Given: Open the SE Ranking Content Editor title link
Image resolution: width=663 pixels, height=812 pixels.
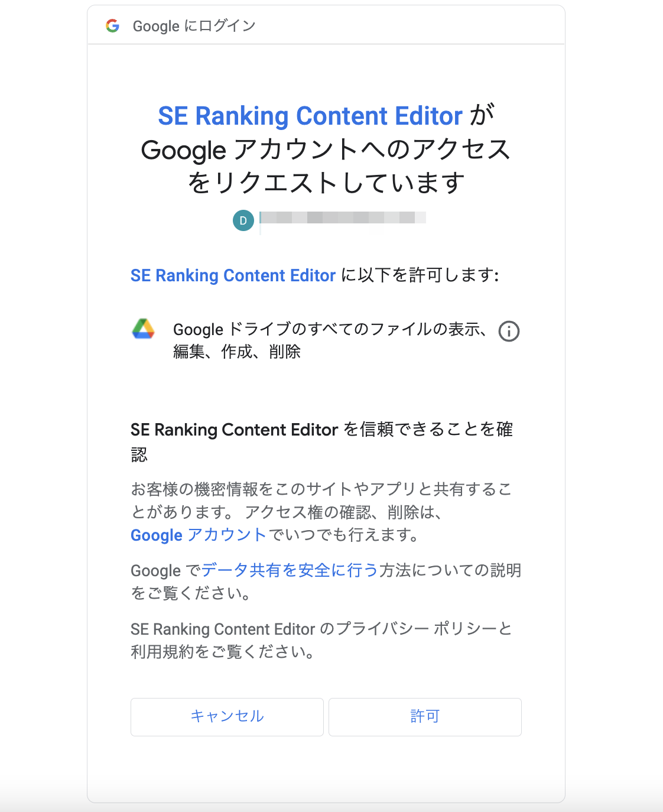Looking at the screenshot, I should 310,116.
